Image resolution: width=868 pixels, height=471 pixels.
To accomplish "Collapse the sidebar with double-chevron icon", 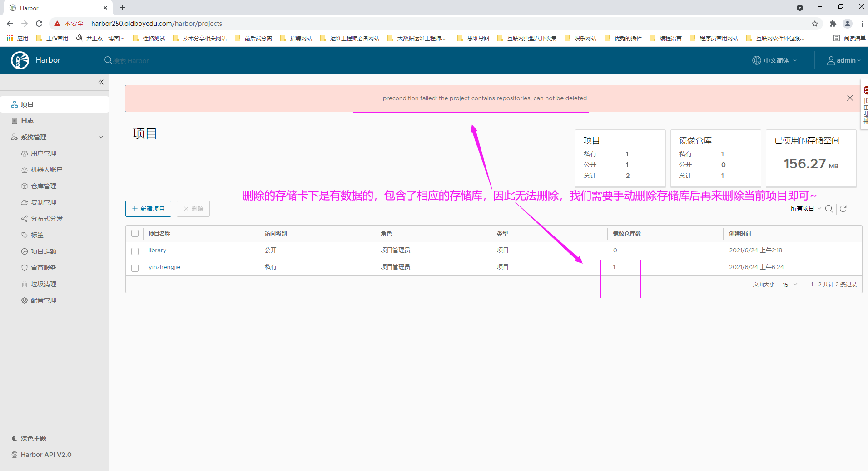I will click(x=101, y=82).
